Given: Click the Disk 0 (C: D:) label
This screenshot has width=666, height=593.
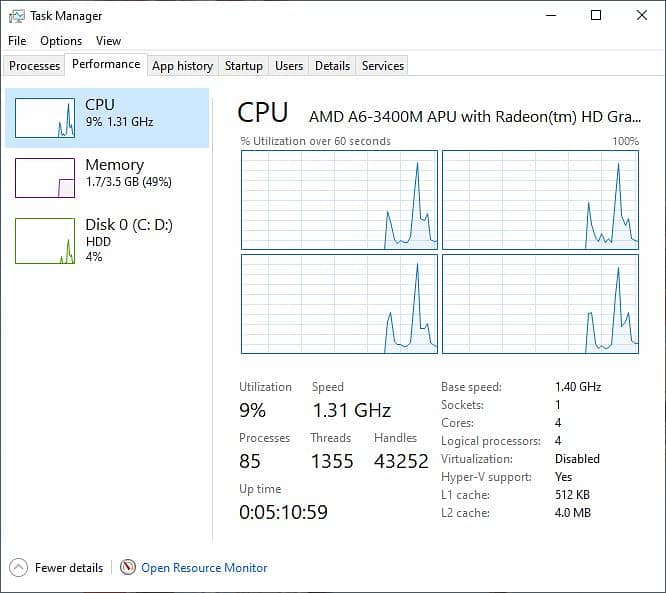Looking at the screenshot, I should point(129,224).
